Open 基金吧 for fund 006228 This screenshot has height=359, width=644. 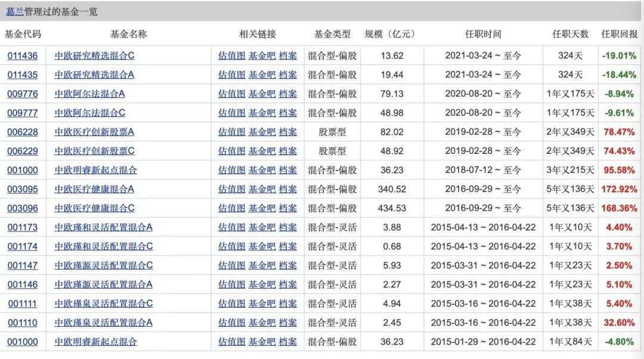(262, 132)
